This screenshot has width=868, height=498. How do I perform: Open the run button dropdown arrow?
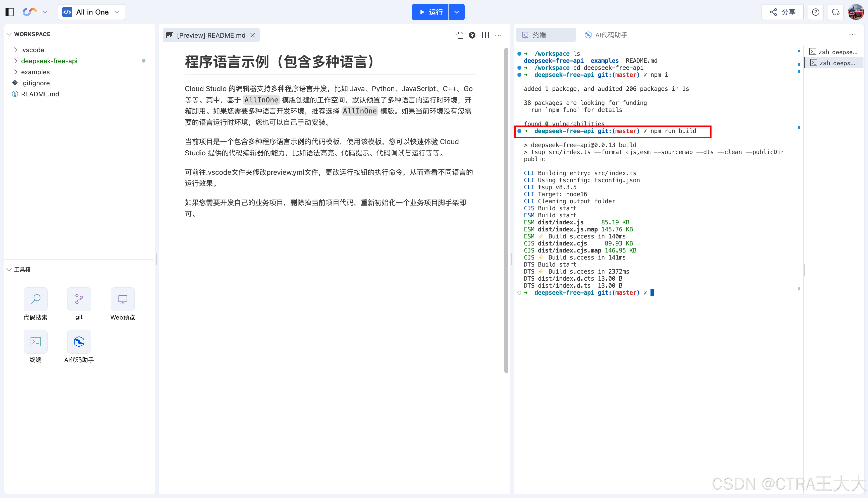[456, 12]
